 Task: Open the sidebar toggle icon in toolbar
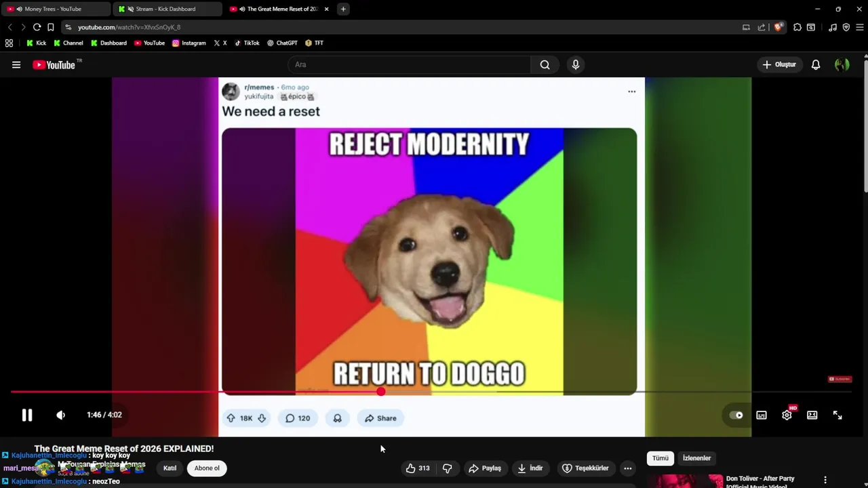coord(811,27)
